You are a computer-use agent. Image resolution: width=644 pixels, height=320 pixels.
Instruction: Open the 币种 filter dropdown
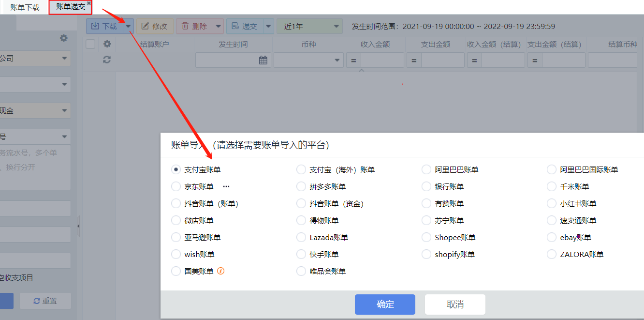(x=309, y=60)
